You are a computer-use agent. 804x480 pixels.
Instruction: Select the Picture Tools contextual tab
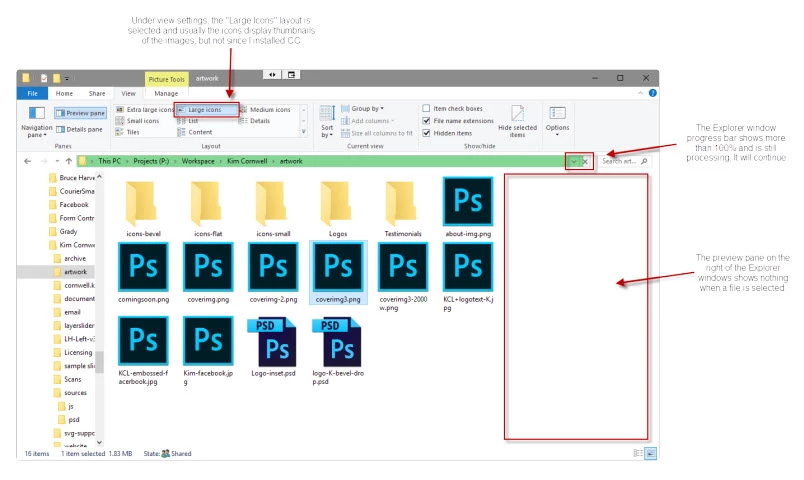[x=167, y=79]
